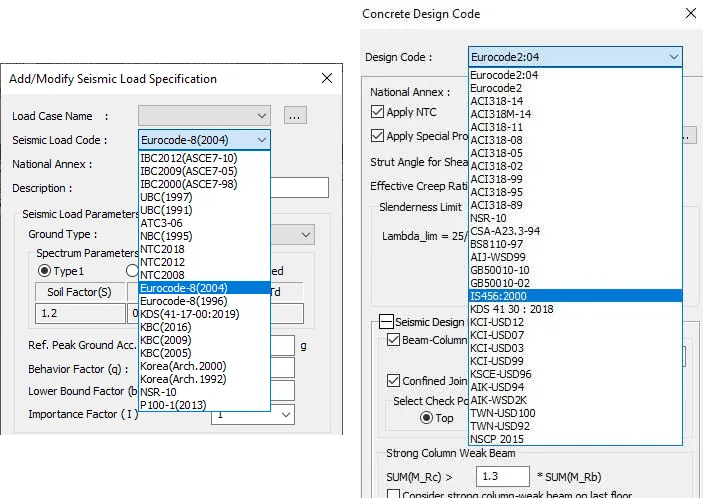Image resolution: width=703 pixels, height=498 pixels.
Task: Select P100-1(2013) seismic code
Action: coord(204,405)
